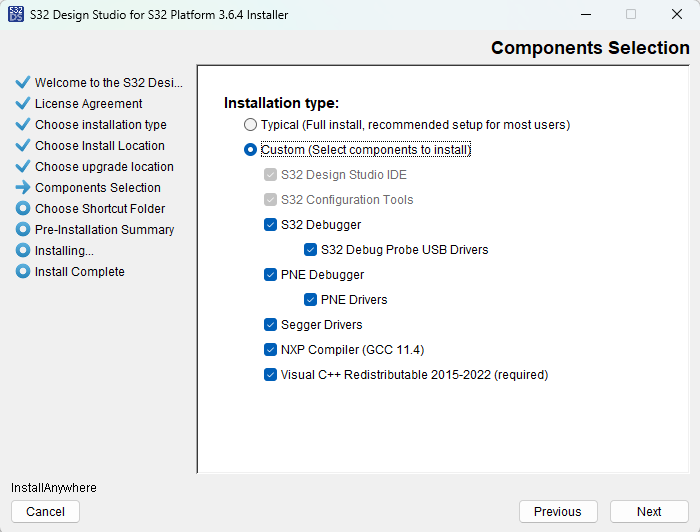
Task: Uncheck the S32 Debugger checkbox
Action: click(270, 224)
